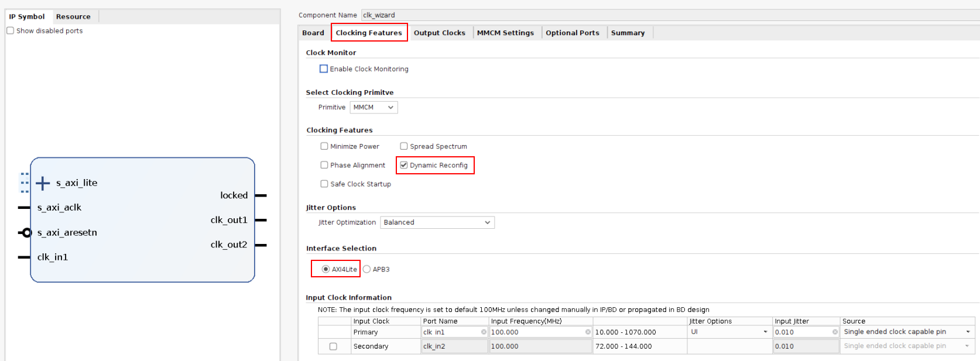The width and height of the screenshot is (980, 361).
Task: Clear the primary input jitter 0.010 value
Action: click(x=835, y=332)
